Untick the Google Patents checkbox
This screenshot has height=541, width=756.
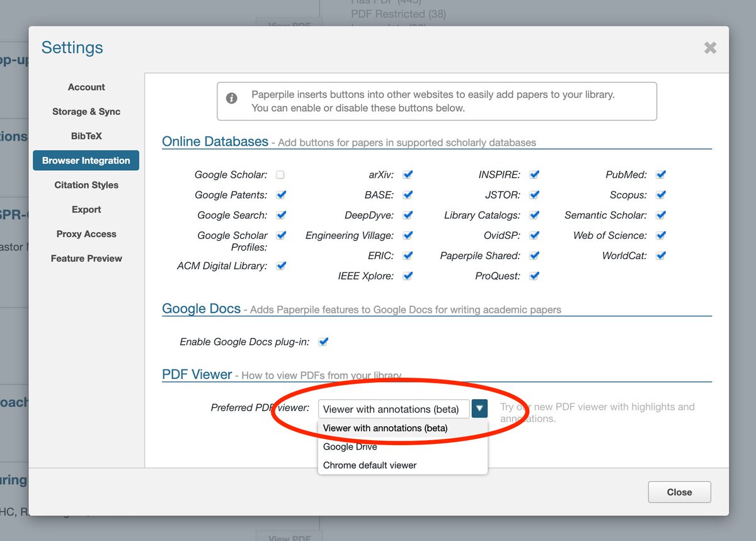coord(282,195)
